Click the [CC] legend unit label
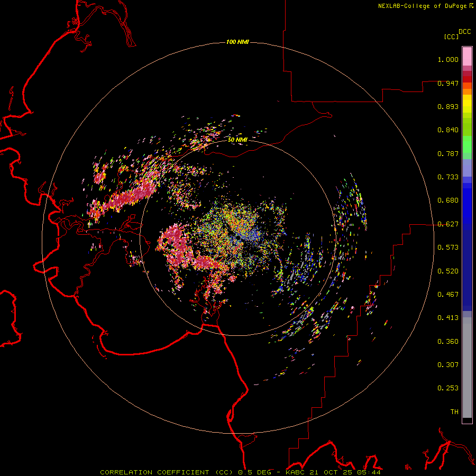This screenshot has height=476, width=476. tap(452, 36)
